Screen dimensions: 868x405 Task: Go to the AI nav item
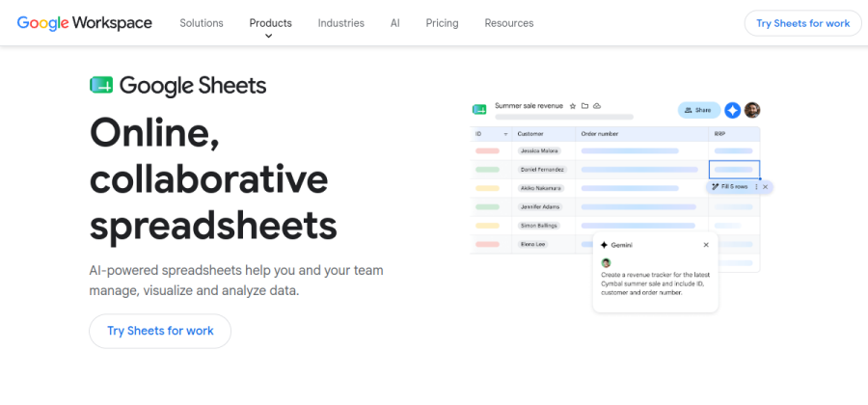(x=394, y=23)
